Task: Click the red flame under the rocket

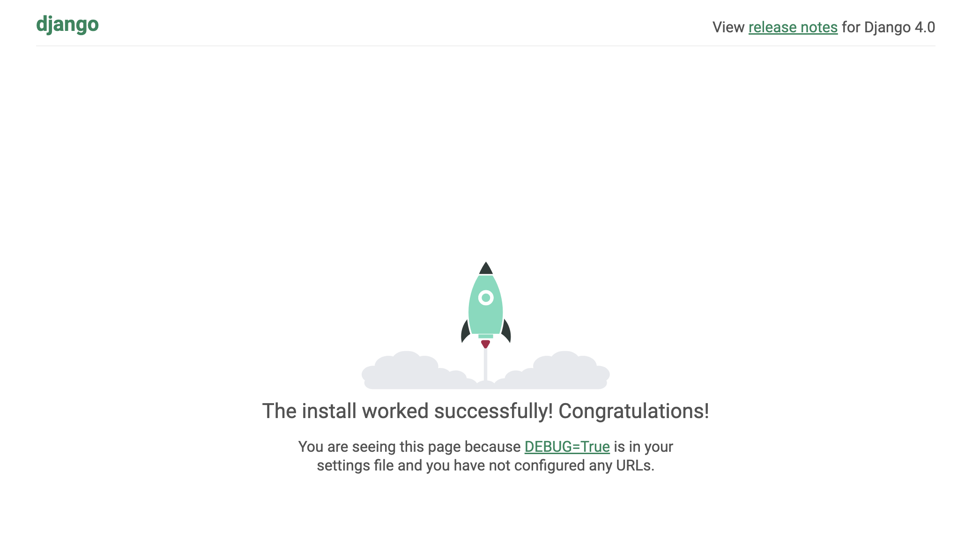Action: (x=486, y=344)
